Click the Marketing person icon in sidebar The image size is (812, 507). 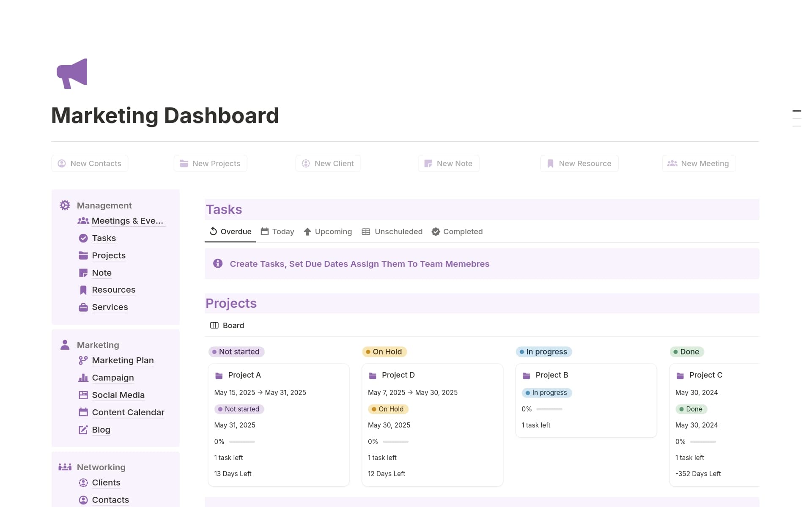(64, 344)
